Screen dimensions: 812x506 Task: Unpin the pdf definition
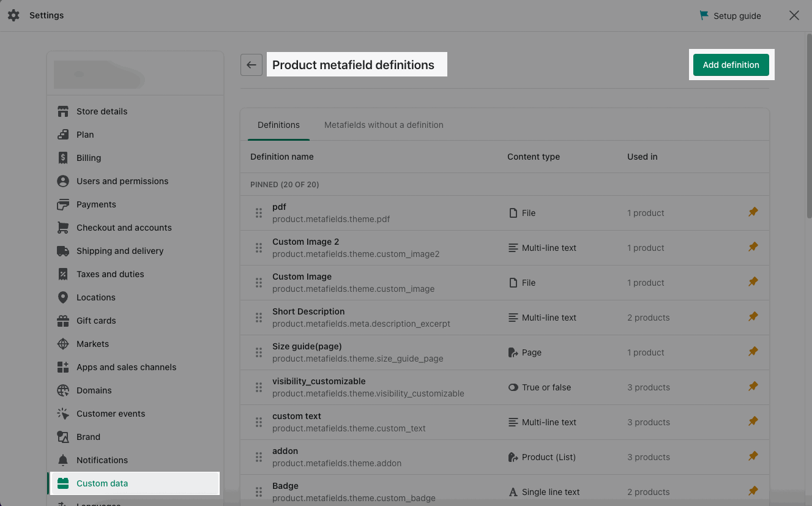[x=753, y=212]
